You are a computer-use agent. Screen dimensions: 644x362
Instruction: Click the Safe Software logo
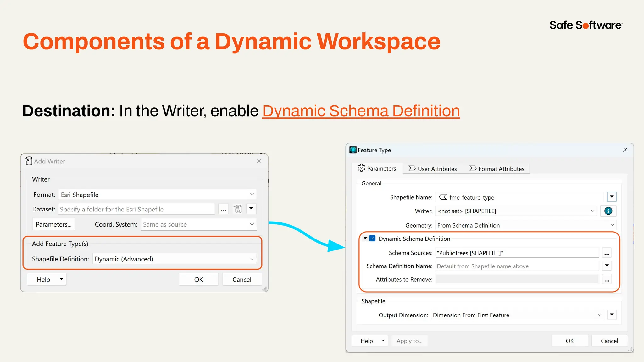(586, 25)
